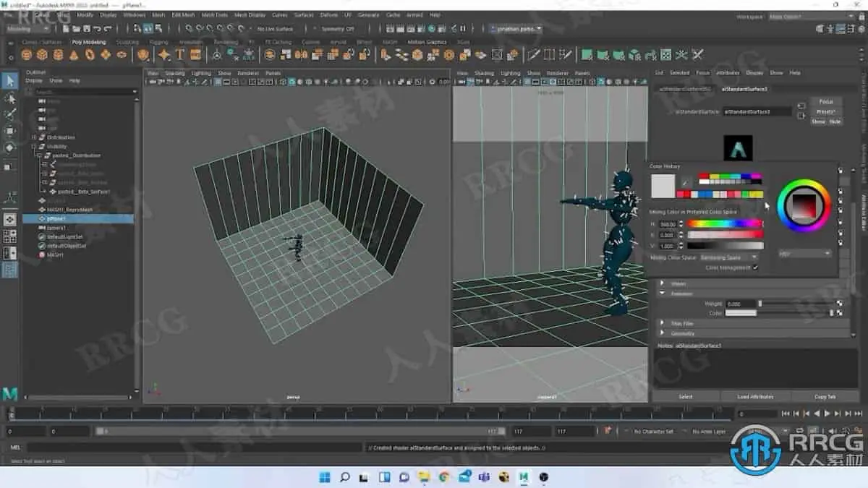Activate the Select tool arrow in the toolbox
This screenshot has height=488, width=868.
pyautogui.click(x=10, y=81)
